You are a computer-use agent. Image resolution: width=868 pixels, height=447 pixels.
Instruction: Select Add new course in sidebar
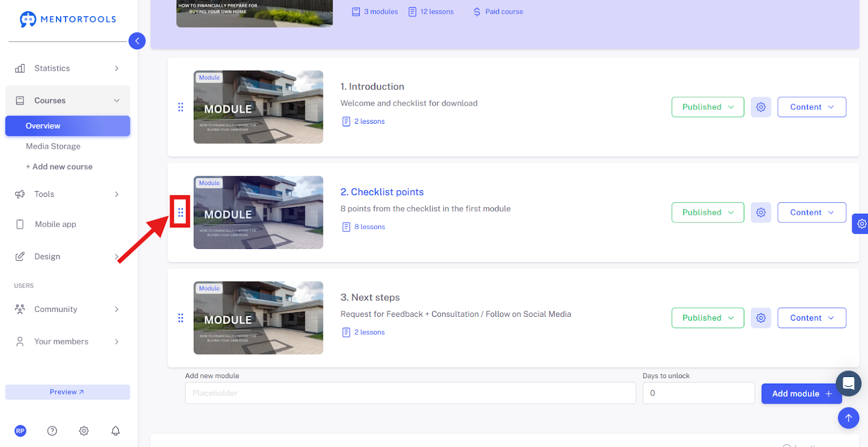click(x=59, y=167)
